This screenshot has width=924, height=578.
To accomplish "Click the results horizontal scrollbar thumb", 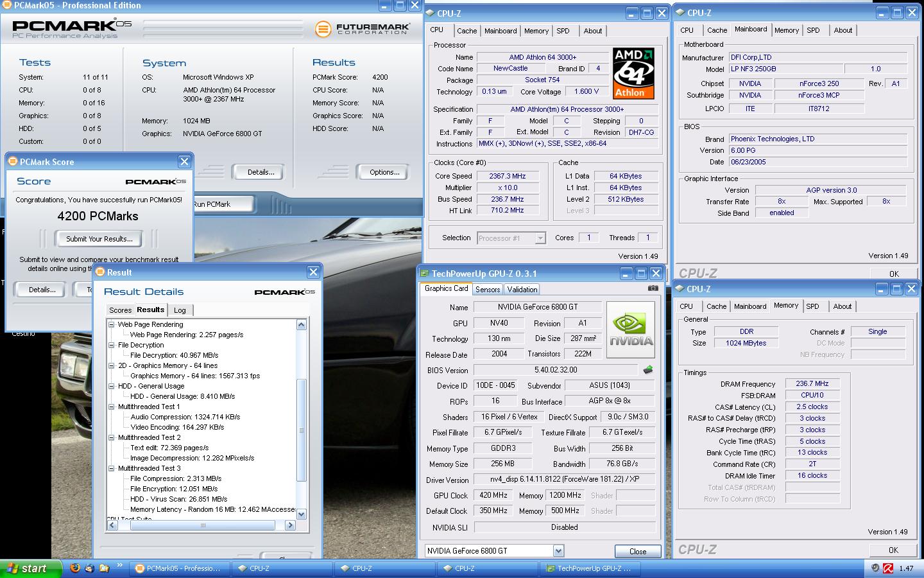I will [x=203, y=525].
